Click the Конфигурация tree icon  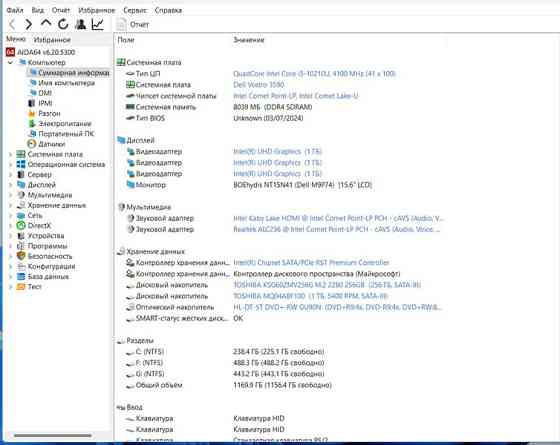point(21,266)
